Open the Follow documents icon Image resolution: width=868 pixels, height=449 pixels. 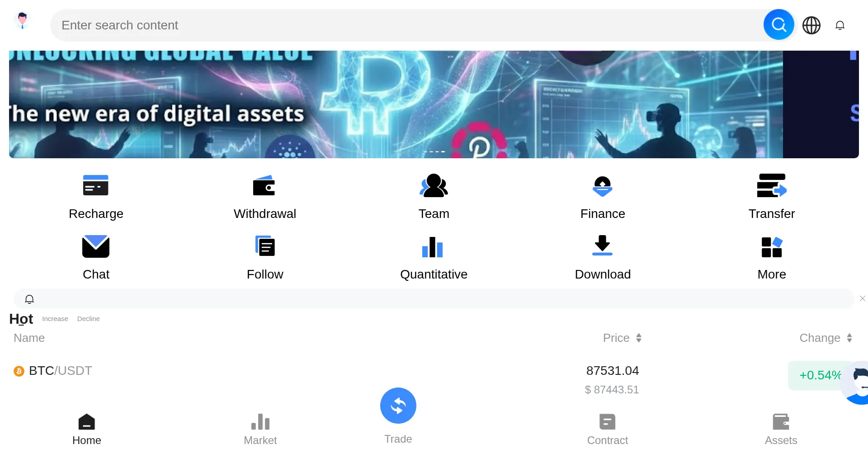click(x=264, y=246)
